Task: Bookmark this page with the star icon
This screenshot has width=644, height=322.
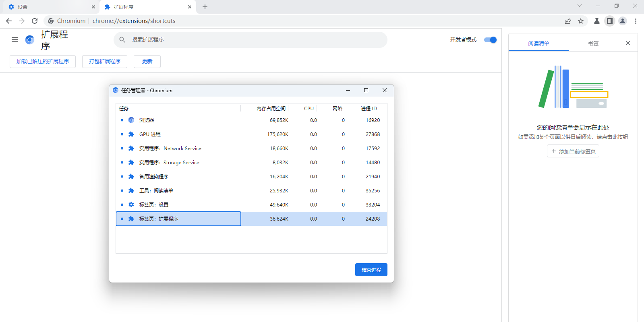Action: click(x=581, y=21)
